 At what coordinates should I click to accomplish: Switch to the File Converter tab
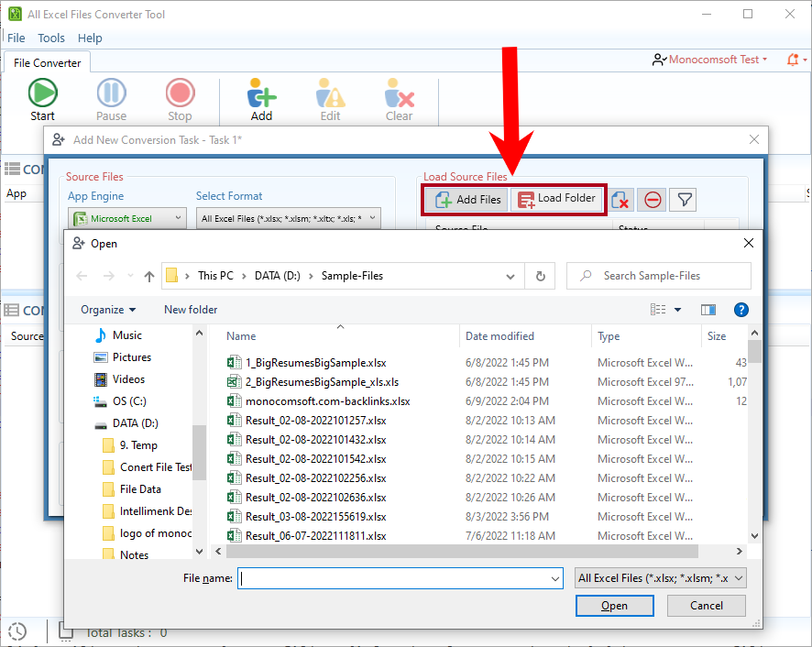(x=47, y=62)
